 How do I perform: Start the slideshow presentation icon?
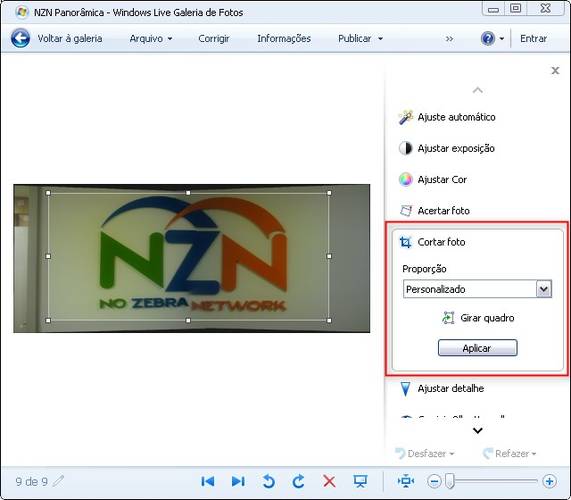pos(360,481)
